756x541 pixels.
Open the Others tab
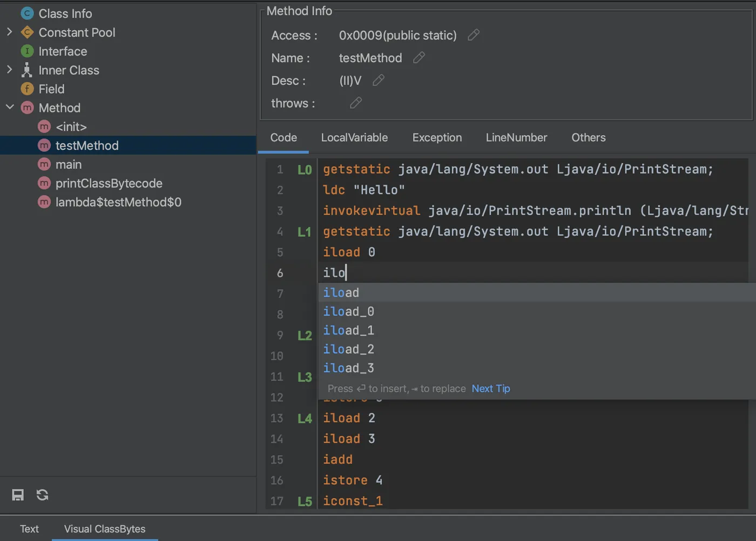point(589,138)
